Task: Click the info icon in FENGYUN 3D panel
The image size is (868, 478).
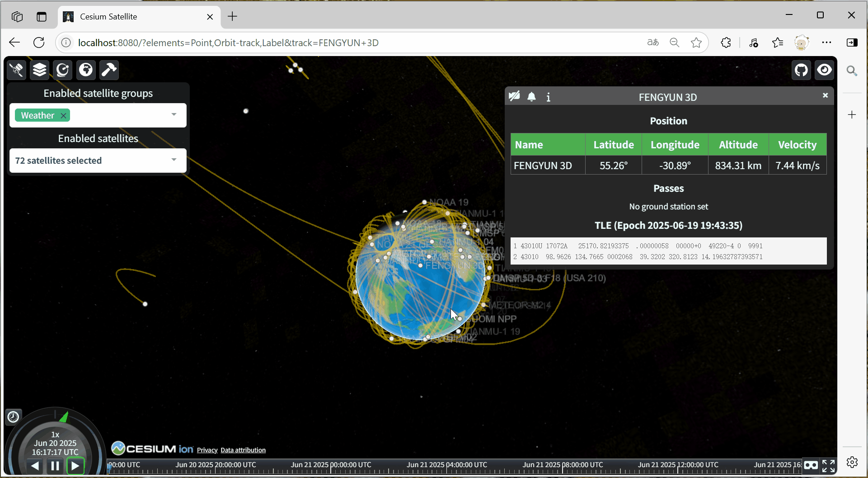Action: tap(548, 97)
